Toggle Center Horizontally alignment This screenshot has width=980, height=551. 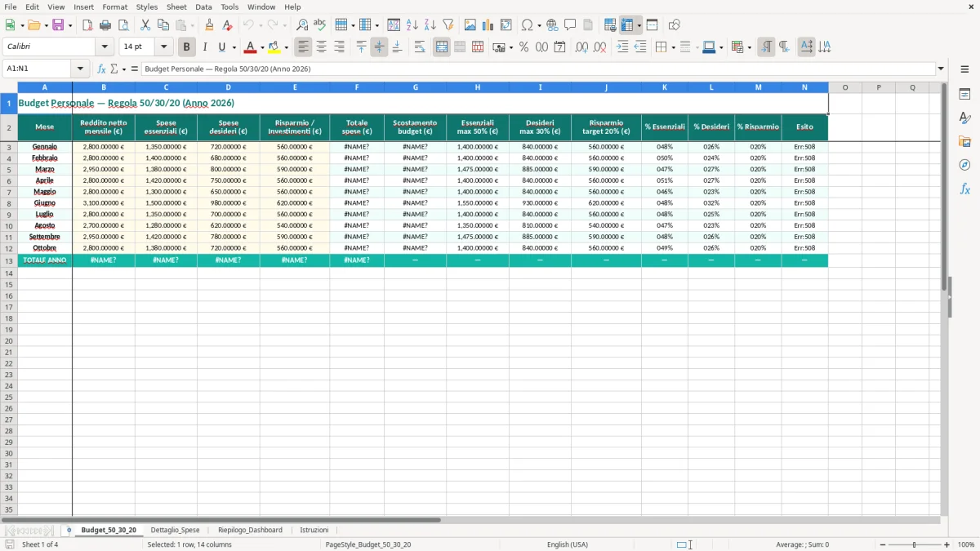[321, 47]
